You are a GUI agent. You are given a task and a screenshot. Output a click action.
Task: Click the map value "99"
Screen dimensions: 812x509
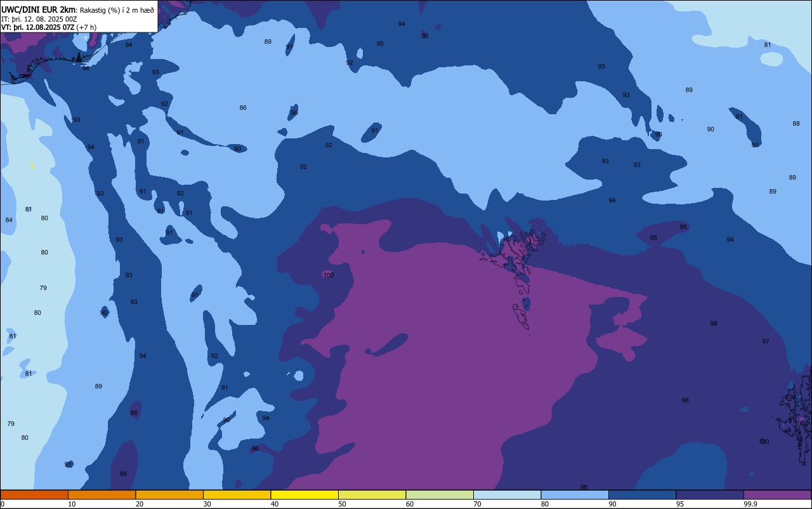pyautogui.click(x=123, y=474)
